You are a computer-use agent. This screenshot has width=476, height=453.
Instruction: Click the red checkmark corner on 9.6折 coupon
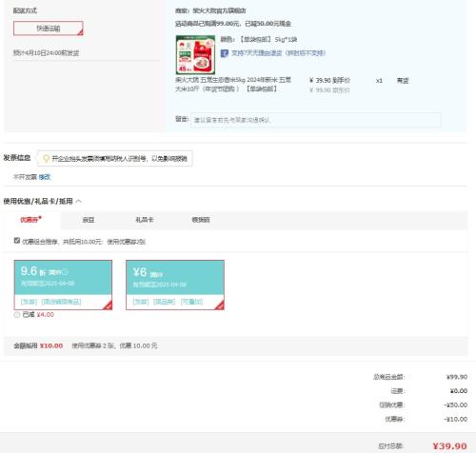pos(108,305)
